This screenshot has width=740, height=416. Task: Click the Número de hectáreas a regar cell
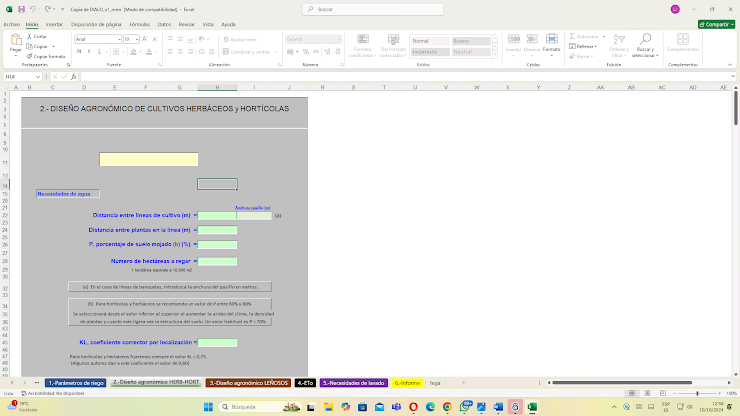(x=218, y=262)
